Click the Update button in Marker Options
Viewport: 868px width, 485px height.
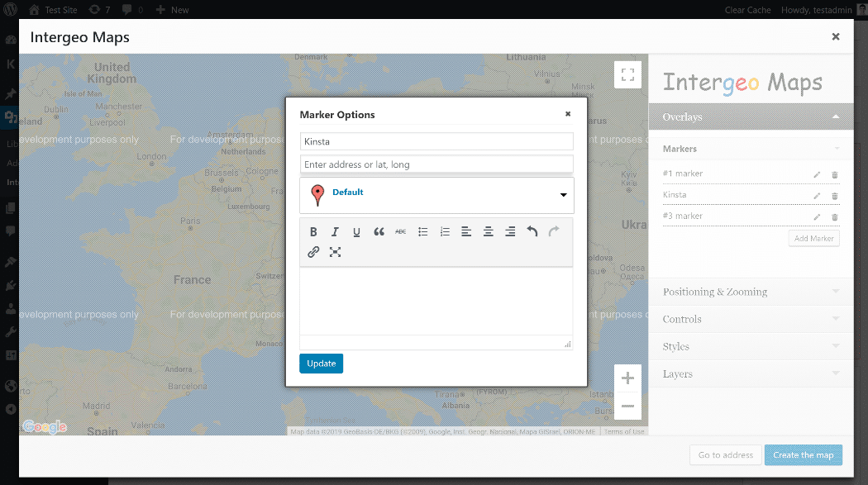(321, 363)
